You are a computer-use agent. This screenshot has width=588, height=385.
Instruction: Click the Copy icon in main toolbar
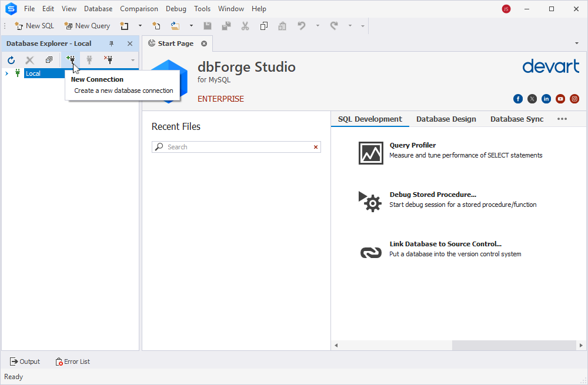pos(264,26)
